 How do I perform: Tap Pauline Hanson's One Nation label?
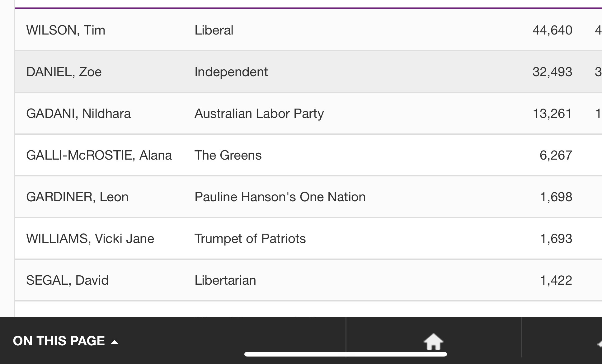[x=280, y=197]
